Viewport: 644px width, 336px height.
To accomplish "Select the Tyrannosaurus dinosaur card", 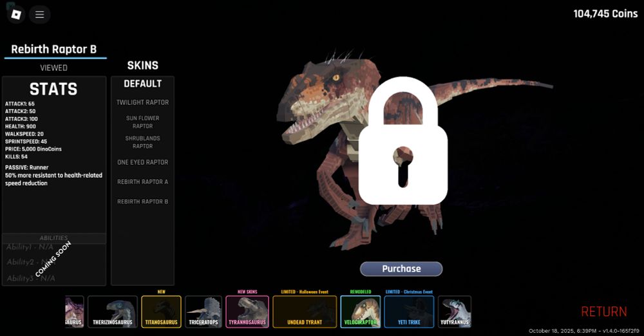I will point(247,312).
